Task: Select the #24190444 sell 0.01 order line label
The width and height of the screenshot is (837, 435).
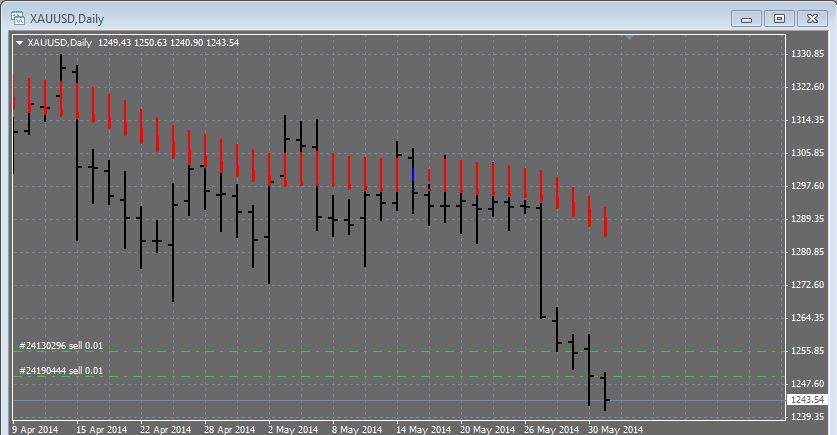Action: [x=61, y=371]
